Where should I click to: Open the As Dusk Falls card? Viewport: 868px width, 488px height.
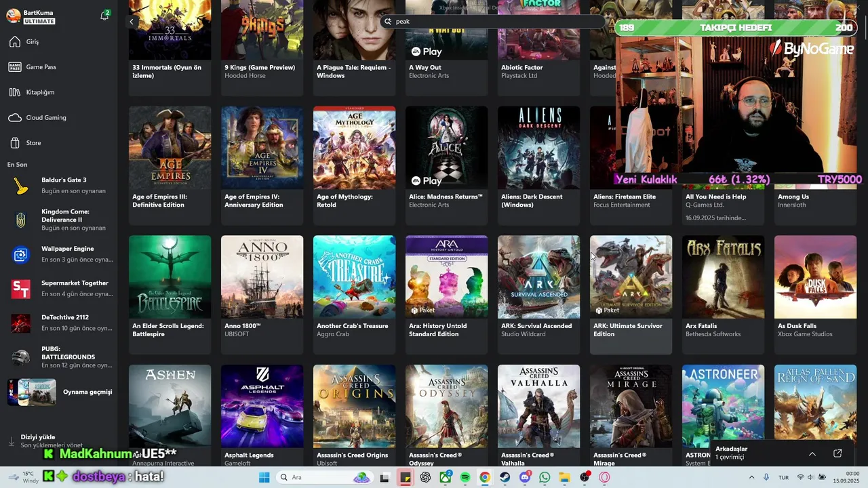[815, 294]
